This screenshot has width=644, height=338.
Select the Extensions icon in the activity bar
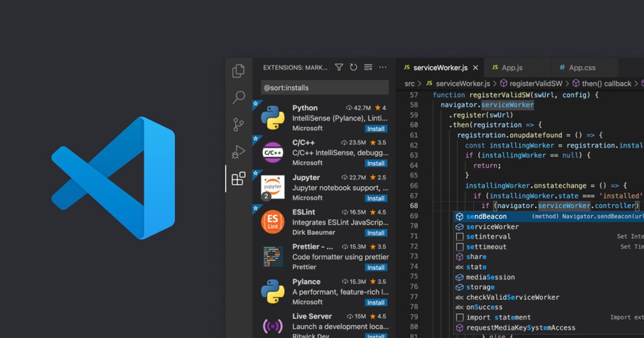click(x=238, y=179)
